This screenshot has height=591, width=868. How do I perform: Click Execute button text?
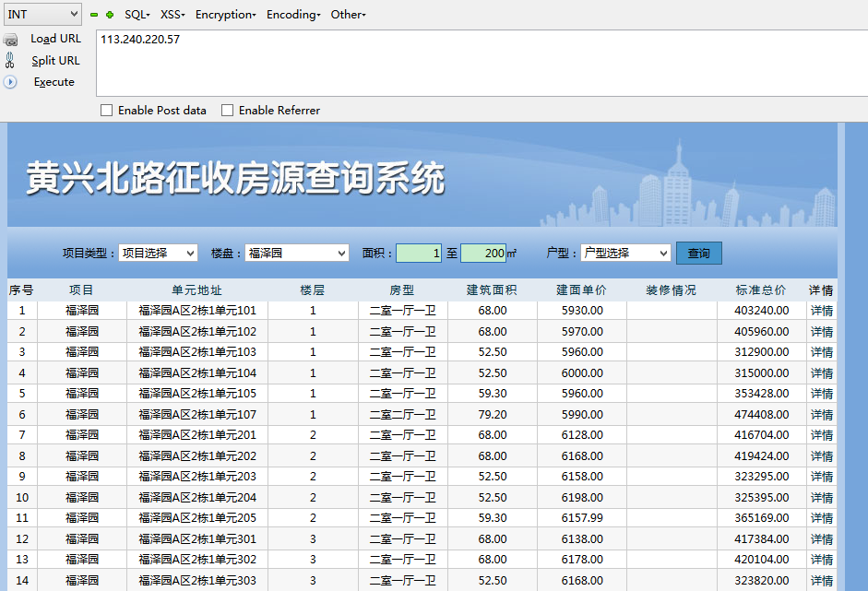(x=54, y=82)
